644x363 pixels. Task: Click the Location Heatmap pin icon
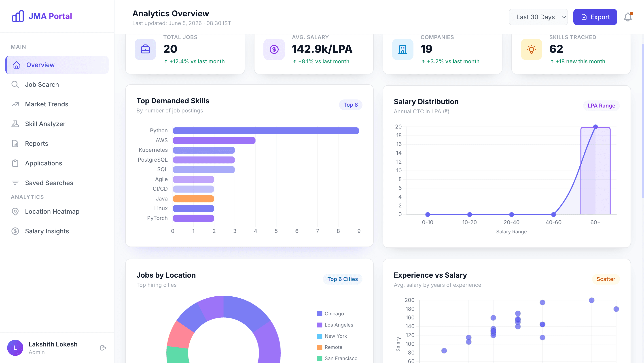(15, 212)
